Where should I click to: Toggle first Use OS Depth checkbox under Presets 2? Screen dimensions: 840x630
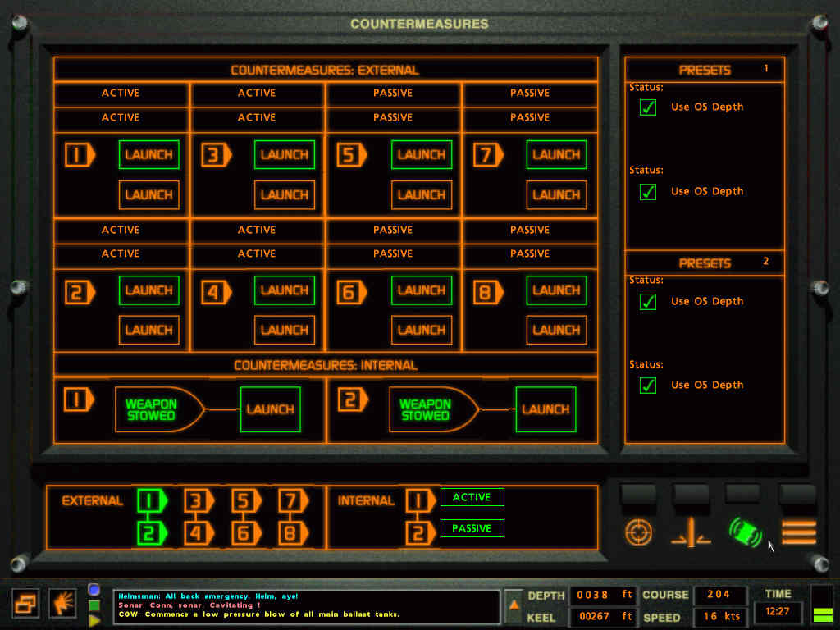(648, 302)
